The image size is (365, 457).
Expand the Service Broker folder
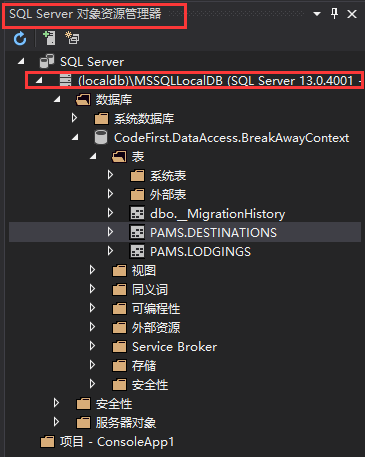pyautogui.click(x=92, y=346)
